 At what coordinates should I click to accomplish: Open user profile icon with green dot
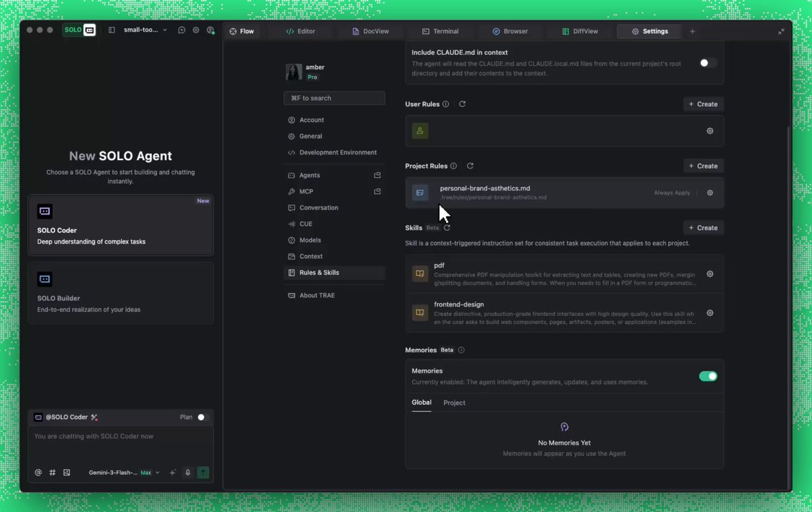pyautogui.click(x=210, y=30)
